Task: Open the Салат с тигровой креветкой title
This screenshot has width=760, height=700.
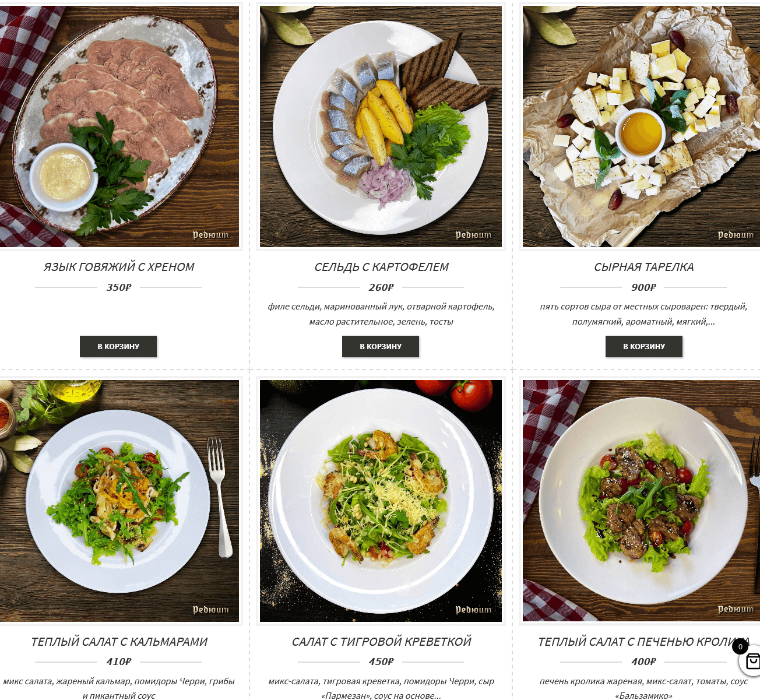Action: (x=381, y=642)
